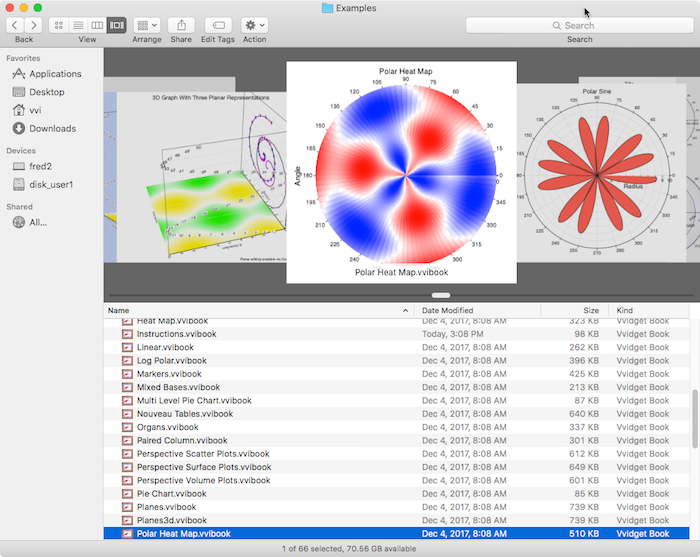This screenshot has width=700, height=557.
Task: Sort by the Size column header
Action: 591,311
